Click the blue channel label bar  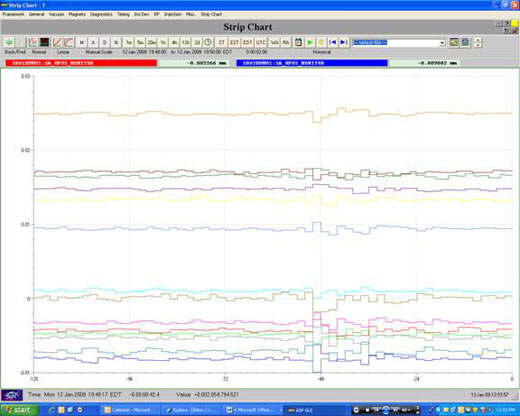[x=312, y=63]
